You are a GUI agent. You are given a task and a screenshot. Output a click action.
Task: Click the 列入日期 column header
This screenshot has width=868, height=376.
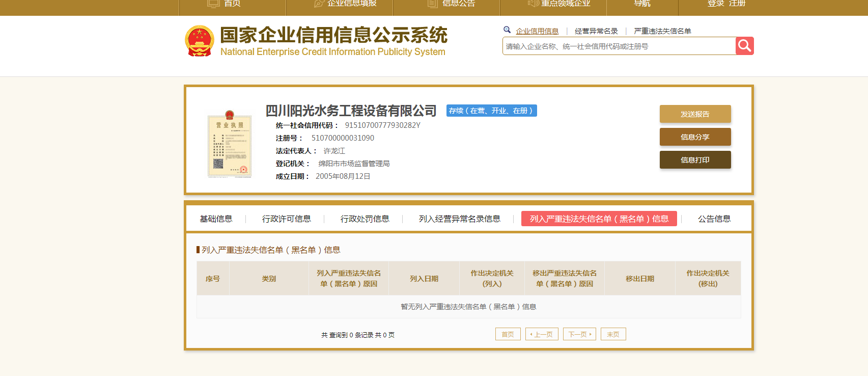(424, 279)
